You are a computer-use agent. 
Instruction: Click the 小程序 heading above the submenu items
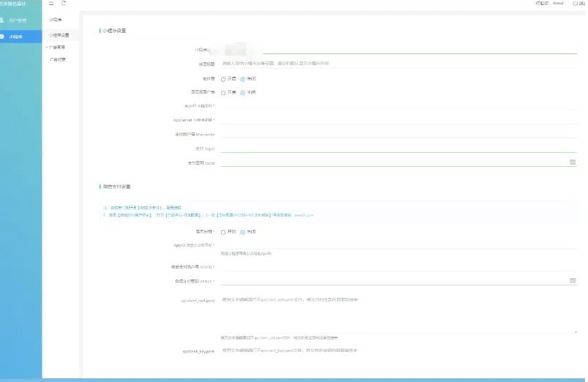tap(56, 20)
